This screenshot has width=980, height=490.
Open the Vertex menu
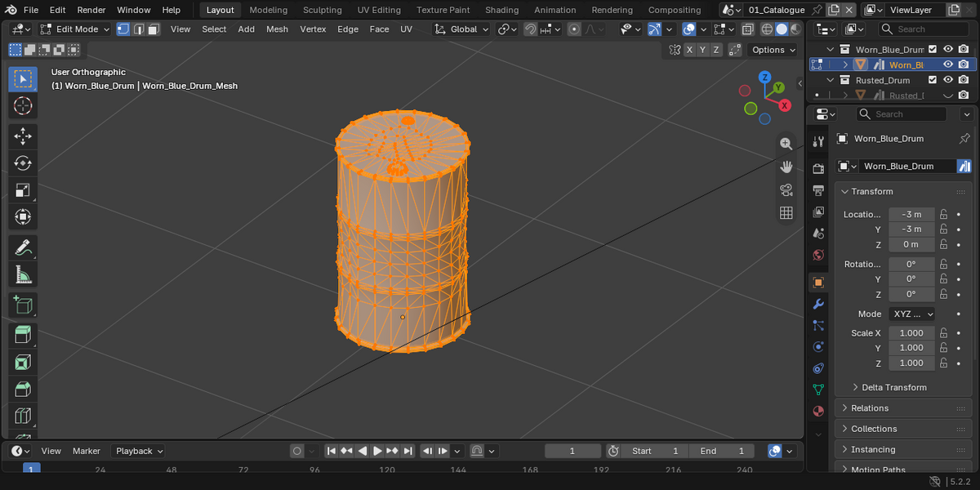(313, 29)
